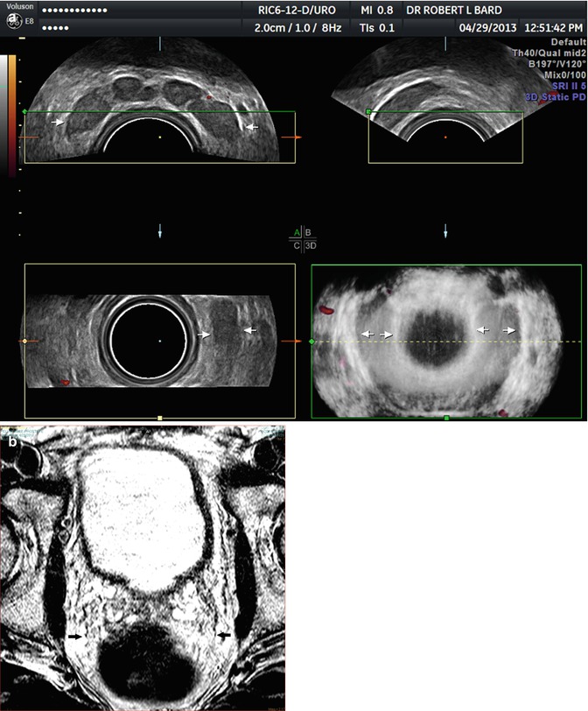Click the blue down arrow above the 3D view
This screenshot has height=711, width=588.
coord(446,231)
